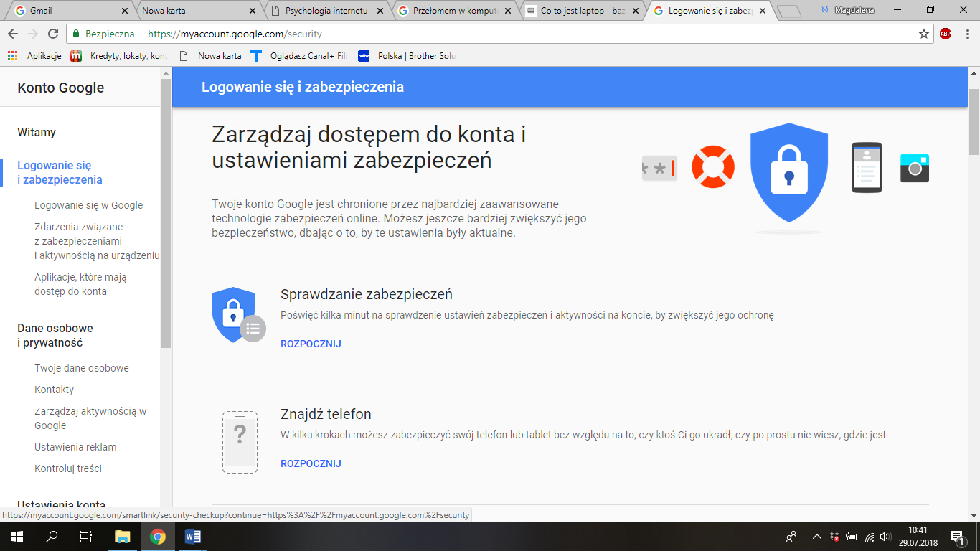Click the green secure padlock icon

tap(76, 34)
